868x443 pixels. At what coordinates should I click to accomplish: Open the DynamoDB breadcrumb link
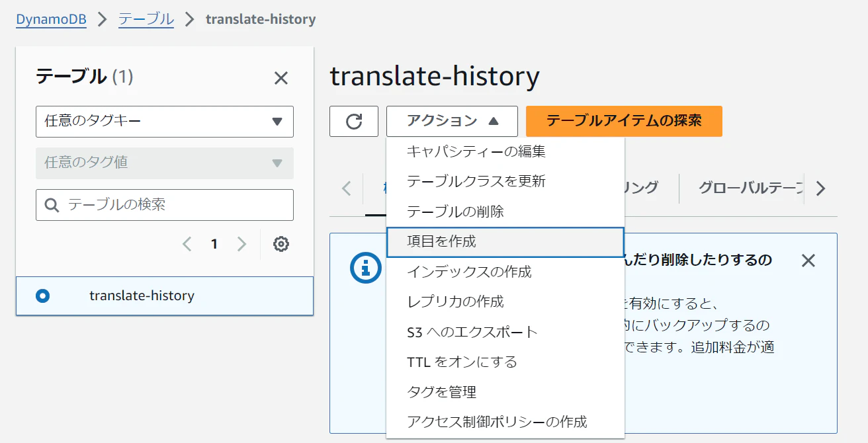click(51, 19)
